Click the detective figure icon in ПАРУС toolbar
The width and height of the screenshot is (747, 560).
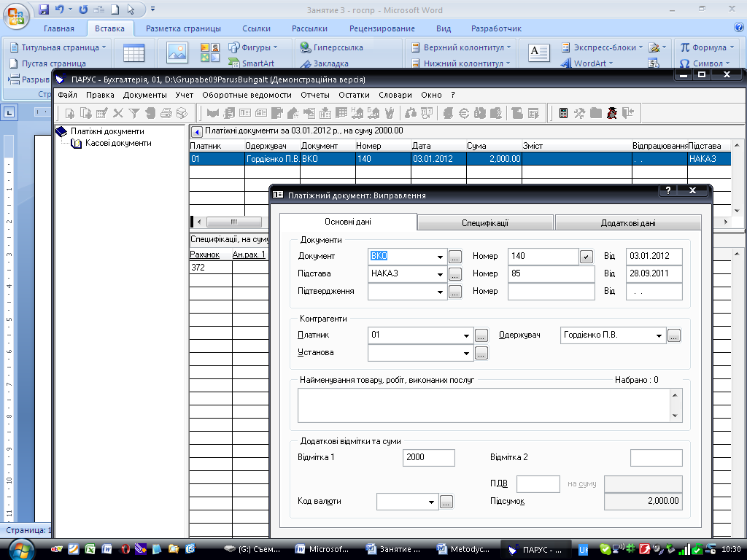pos(612,113)
